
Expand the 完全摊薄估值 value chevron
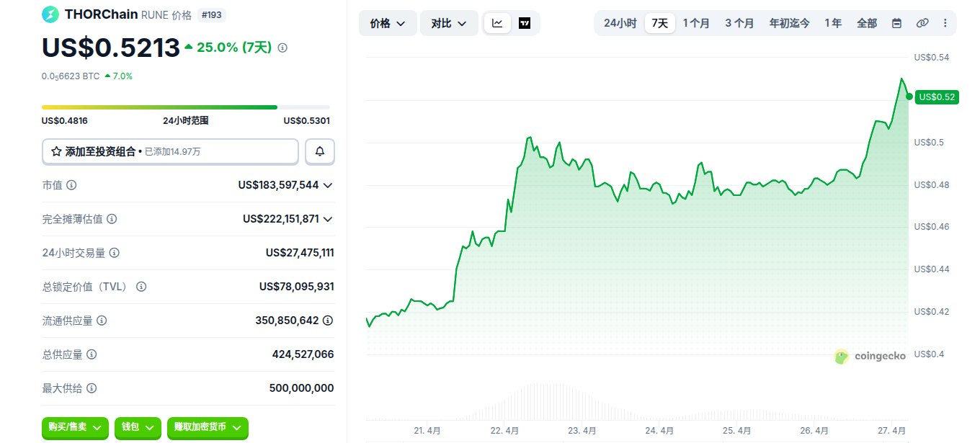[328, 219]
